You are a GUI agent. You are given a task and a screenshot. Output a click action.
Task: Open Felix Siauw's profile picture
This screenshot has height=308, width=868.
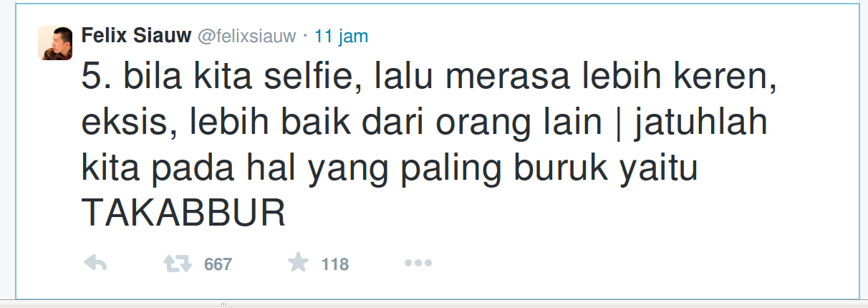(55, 43)
